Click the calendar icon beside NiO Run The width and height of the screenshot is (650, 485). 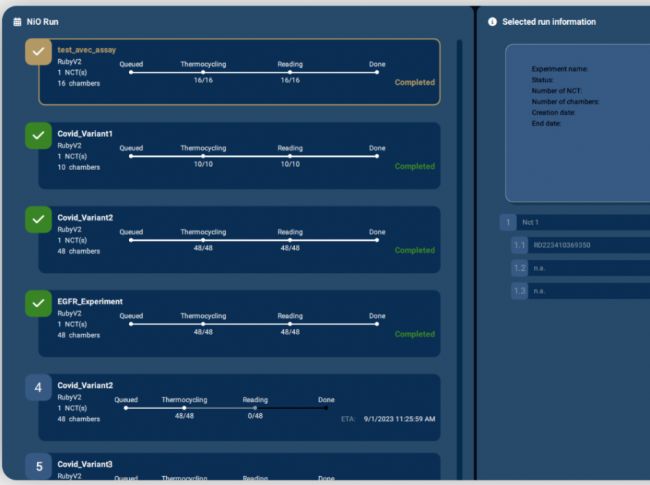pos(16,22)
